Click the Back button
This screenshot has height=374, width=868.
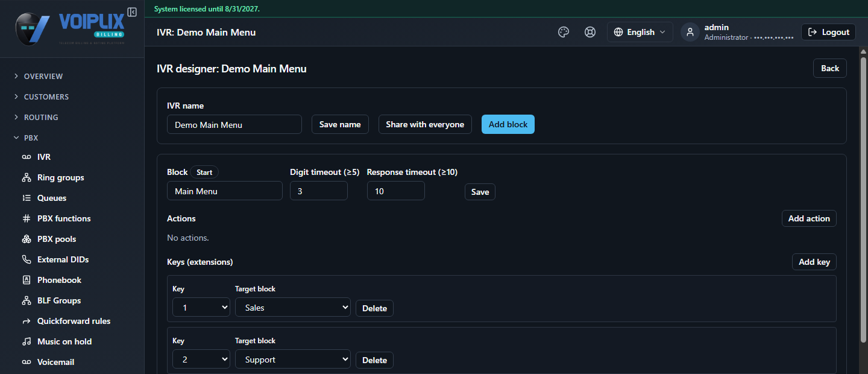click(x=830, y=68)
